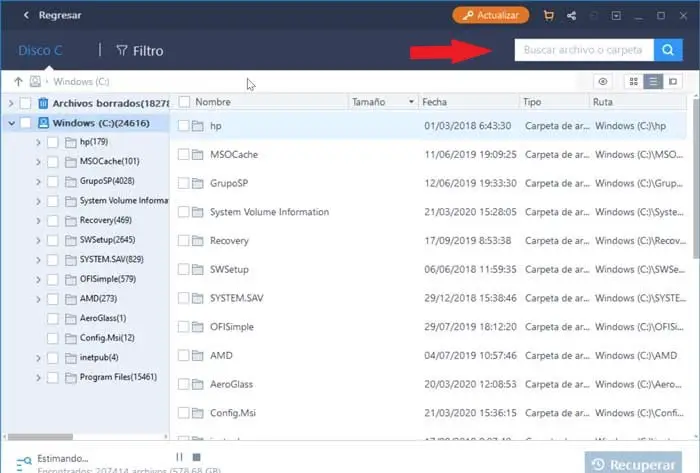Toggle the preview eye icon
This screenshot has height=473, width=700.
click(603, 82)
